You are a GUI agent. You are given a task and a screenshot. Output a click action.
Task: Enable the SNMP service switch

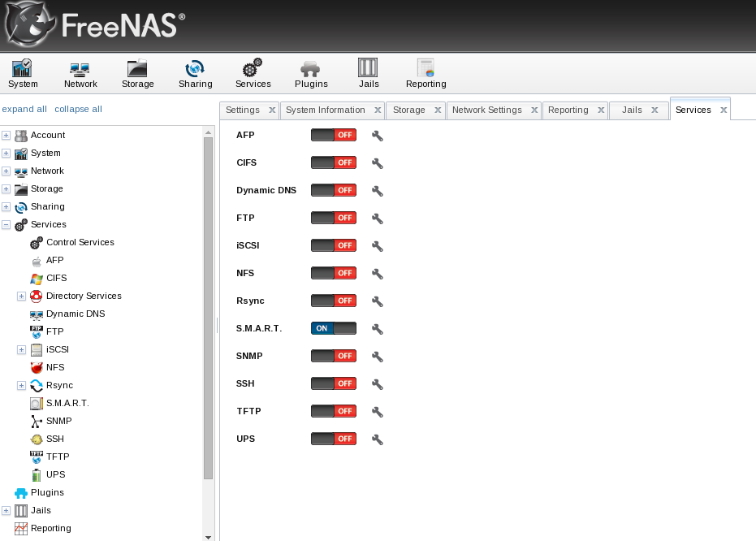pos(334,356)
